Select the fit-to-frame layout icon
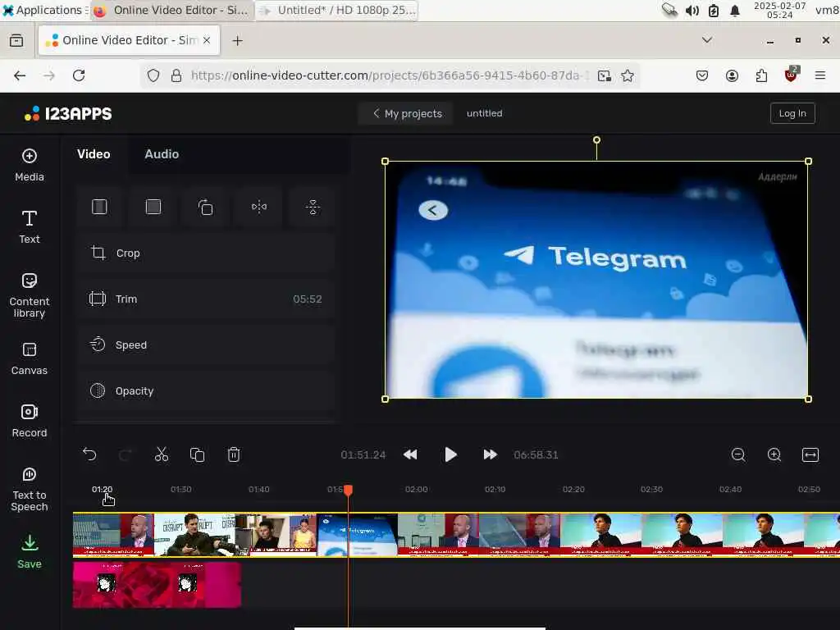This screenshot has height=630, width=840. [99, 207]
